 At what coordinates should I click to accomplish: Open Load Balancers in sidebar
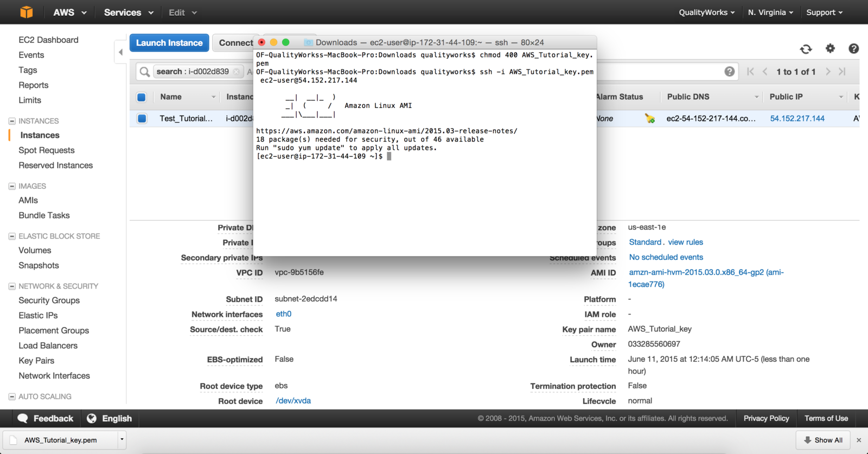(48, 346)
